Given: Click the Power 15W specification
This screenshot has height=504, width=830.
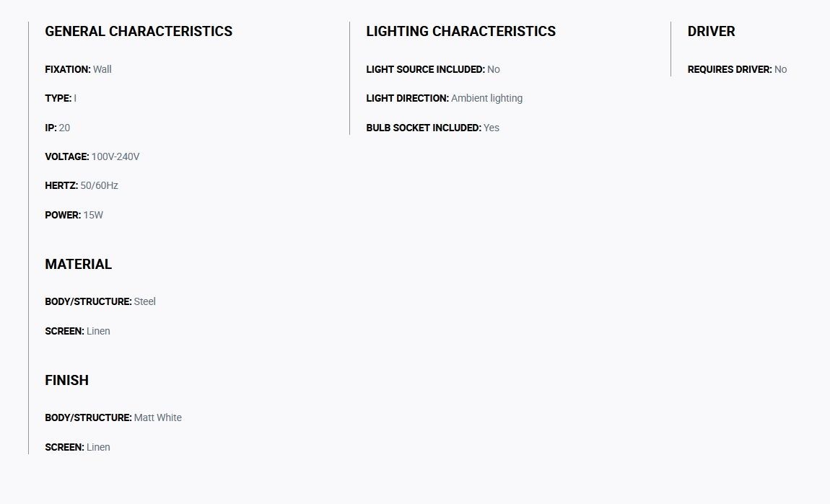Looking at the screenshot, I should (x=74, y=216).
